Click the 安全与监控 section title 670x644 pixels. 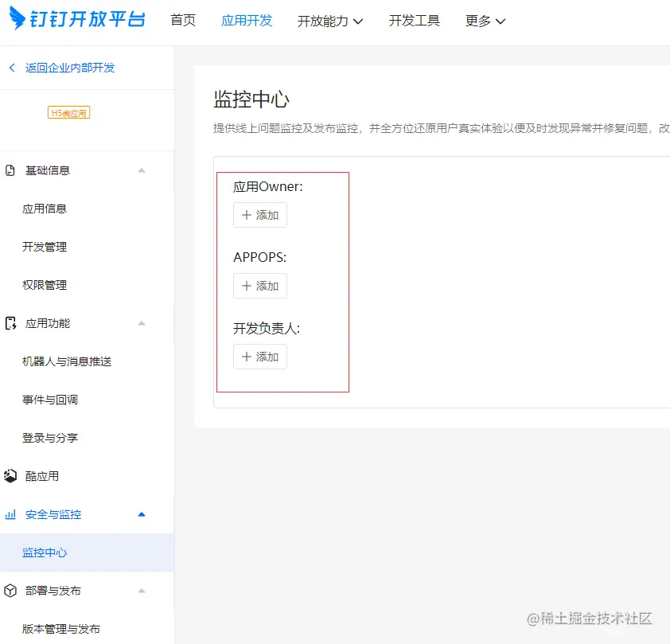point(53,514)
